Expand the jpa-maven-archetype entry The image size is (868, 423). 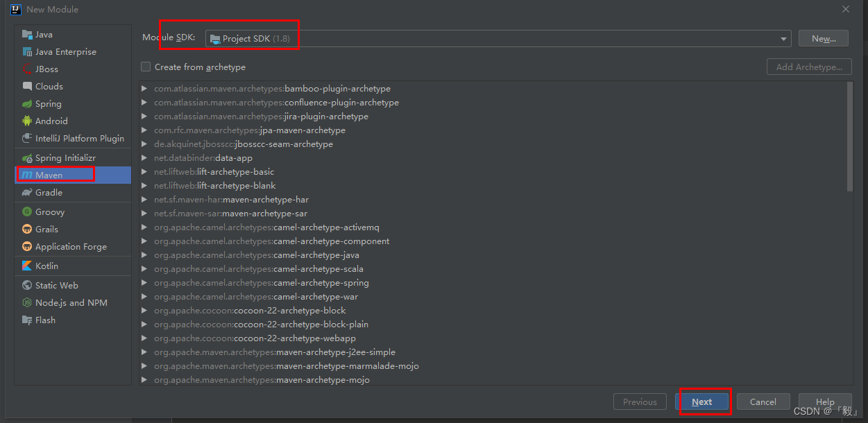pyautogui.click(x=144, y=130)
